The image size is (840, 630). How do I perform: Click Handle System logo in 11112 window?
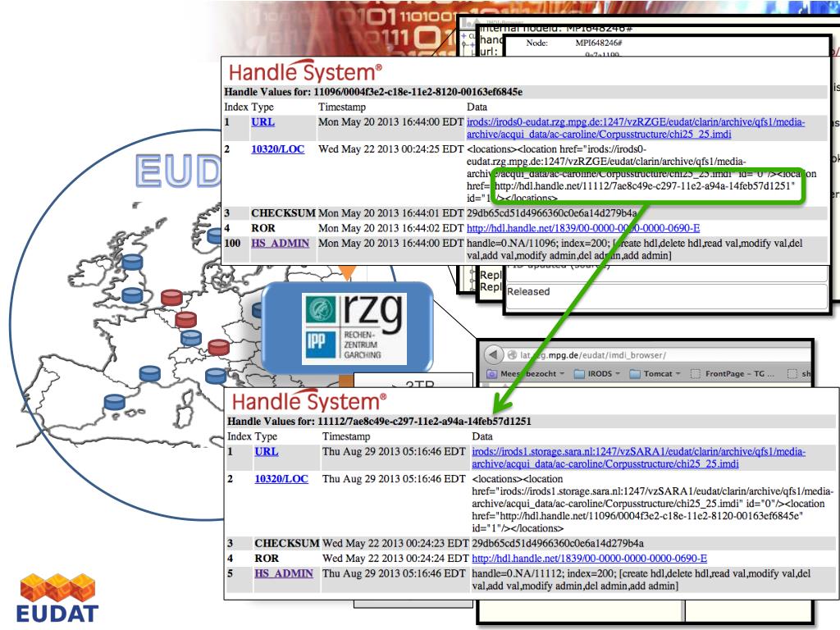[309, 400]
